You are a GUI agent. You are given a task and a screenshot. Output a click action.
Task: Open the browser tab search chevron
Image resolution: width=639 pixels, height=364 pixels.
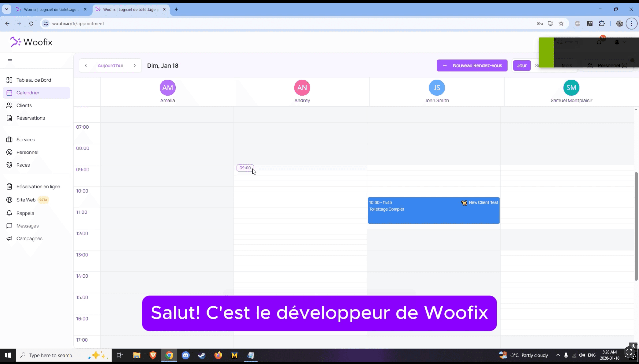(x=7, y=9)
